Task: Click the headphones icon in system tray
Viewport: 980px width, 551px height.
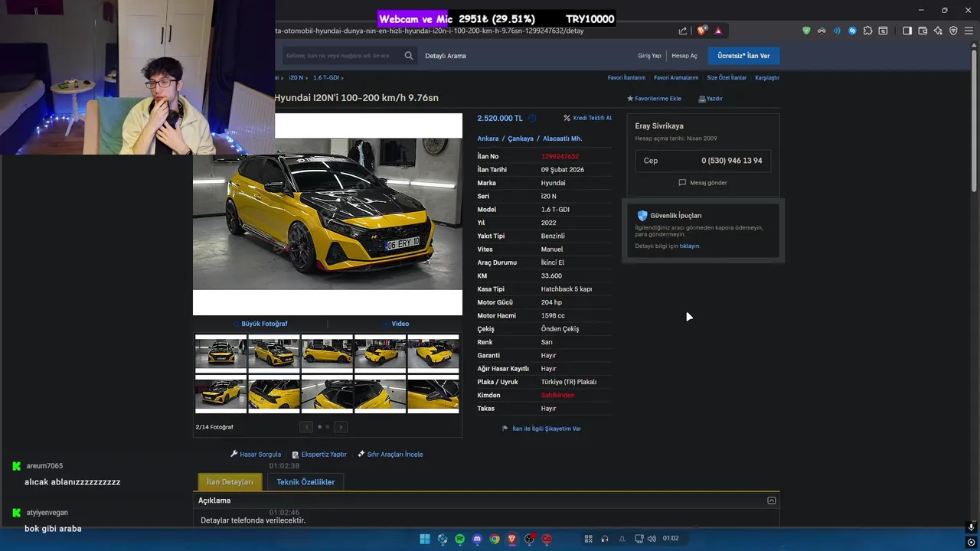Action: point(605,539)
